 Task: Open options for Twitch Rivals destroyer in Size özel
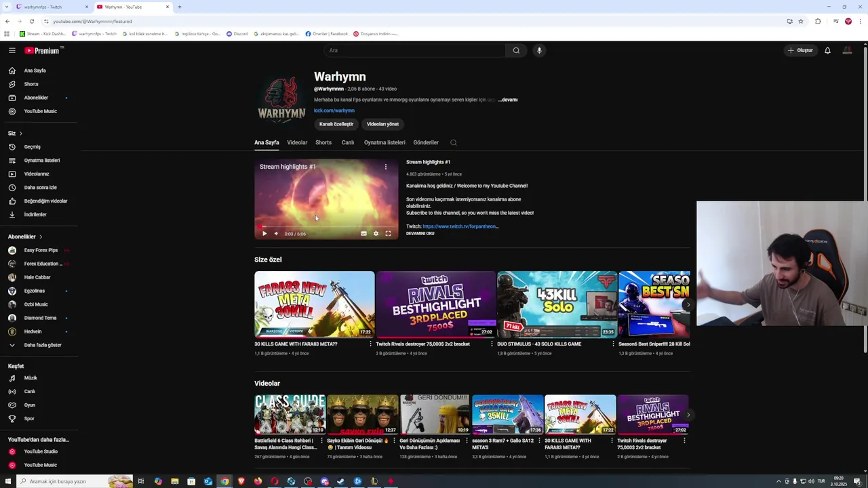point(492,344)
